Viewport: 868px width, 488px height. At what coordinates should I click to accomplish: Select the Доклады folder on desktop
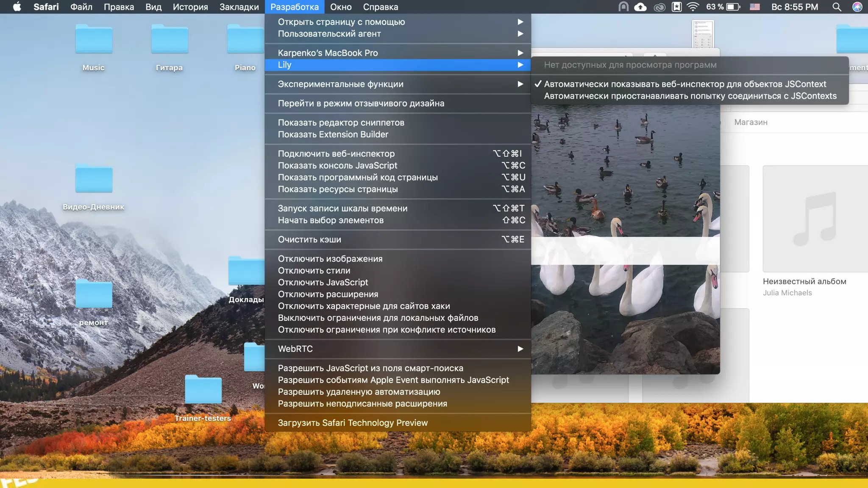pyautogui.click(x=246, y=271)
